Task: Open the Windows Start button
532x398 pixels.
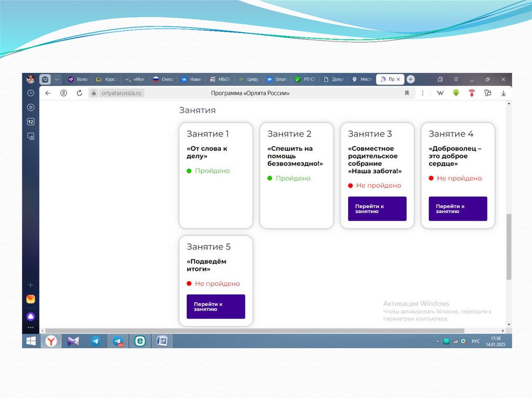Action: 31,341
